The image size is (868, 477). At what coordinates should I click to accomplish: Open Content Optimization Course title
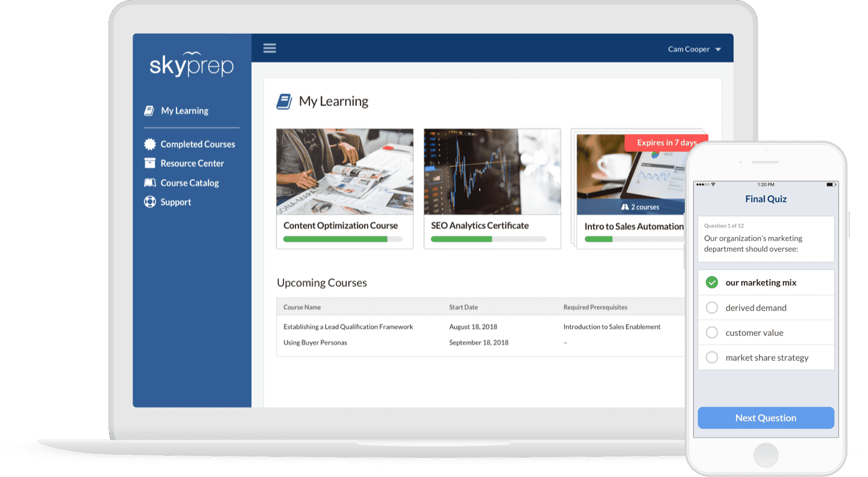(341, 226)
